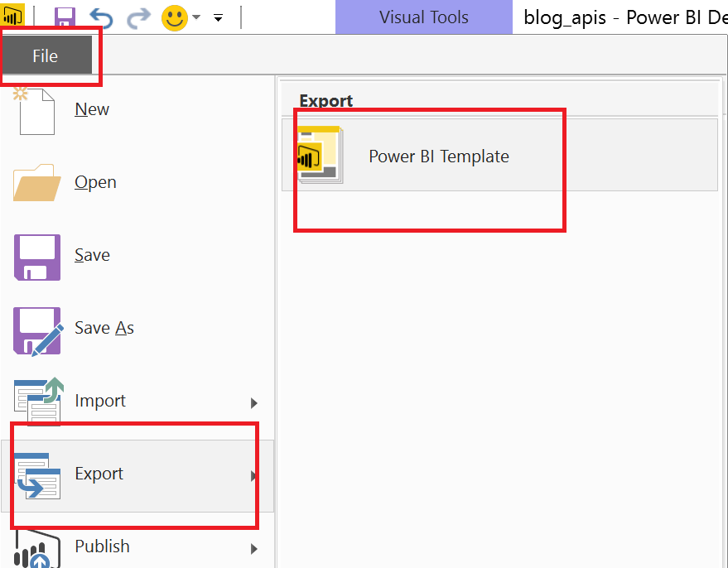Viewport: 728px width, 568px height.
Task: Click the Save As floppy disk with pencil icon
Action: 37,330
